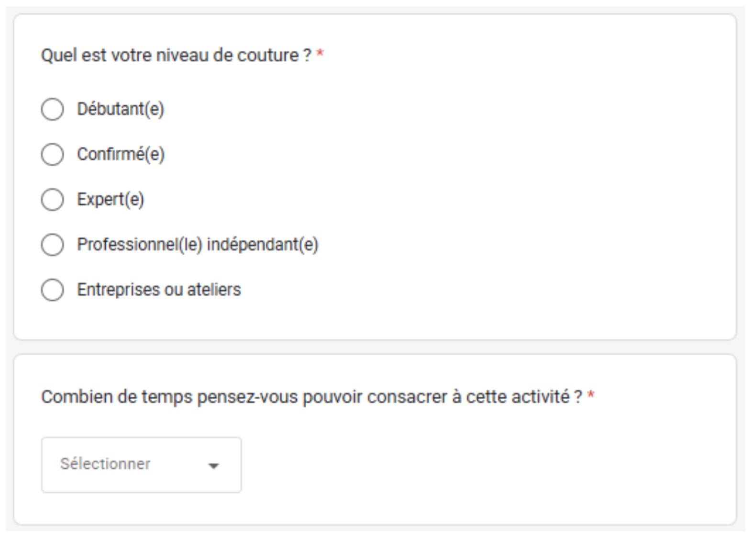Image resolution: width=756 pixels, height=541 pixels.
Task: Click the dropdown arrow beside Sélectionner
Action: (x=213, y=465)
